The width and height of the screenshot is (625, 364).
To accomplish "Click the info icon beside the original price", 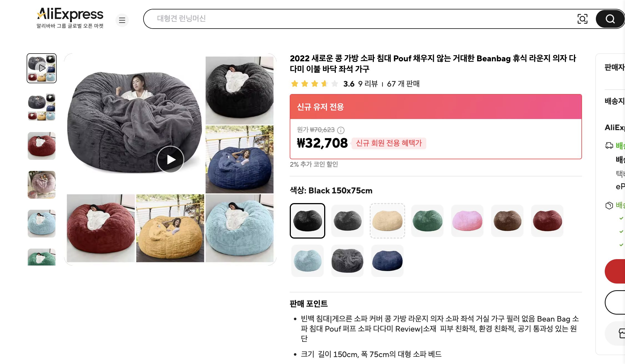I will tap(341, 130).
